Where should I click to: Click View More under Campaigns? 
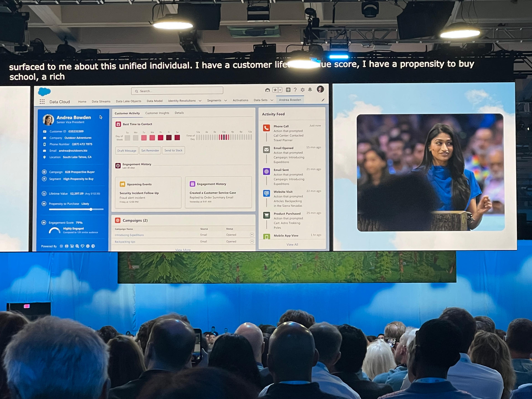183,250
